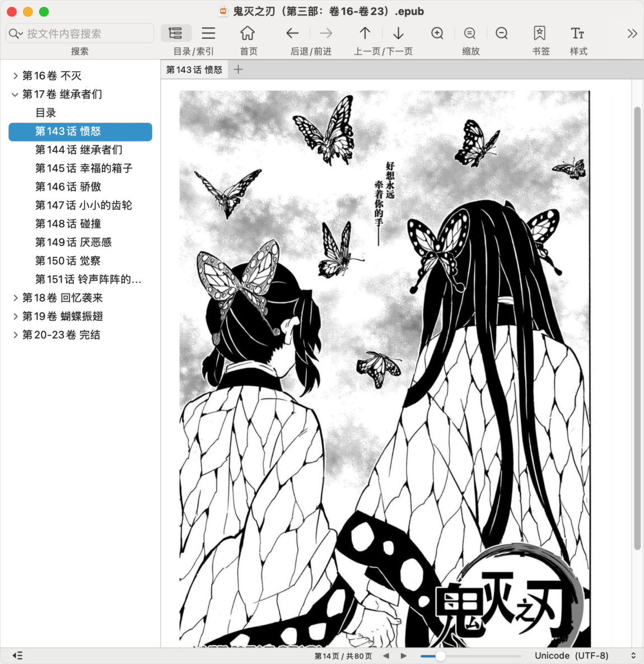Click the vertical scrollbar of the reading pane

637,328
